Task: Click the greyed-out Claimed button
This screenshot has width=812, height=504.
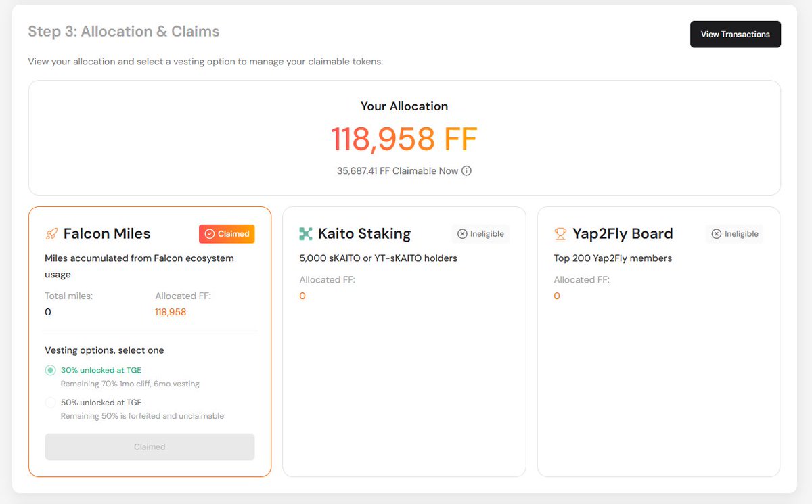Action: pyautogui.click(x=150, y=447)
